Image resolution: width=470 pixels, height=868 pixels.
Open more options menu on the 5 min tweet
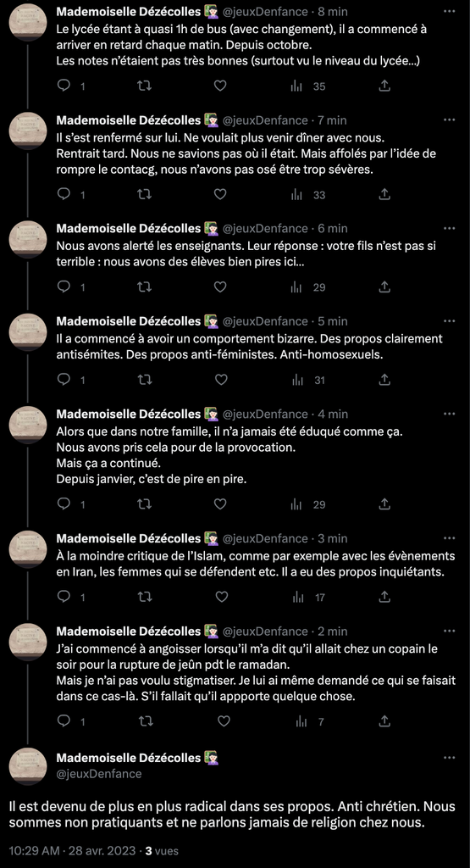pyautogui.click(x=450, y=321)
